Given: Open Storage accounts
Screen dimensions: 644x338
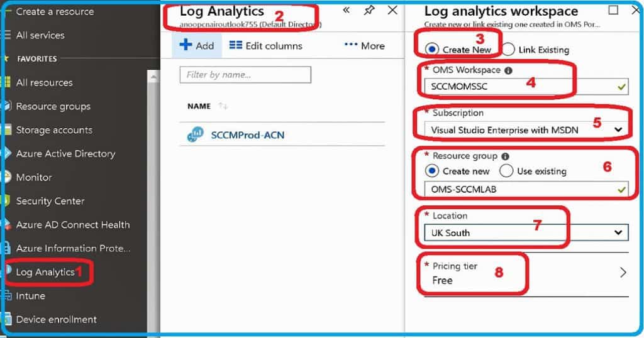Looking at the screenshot, I should [x=54, y=130].
